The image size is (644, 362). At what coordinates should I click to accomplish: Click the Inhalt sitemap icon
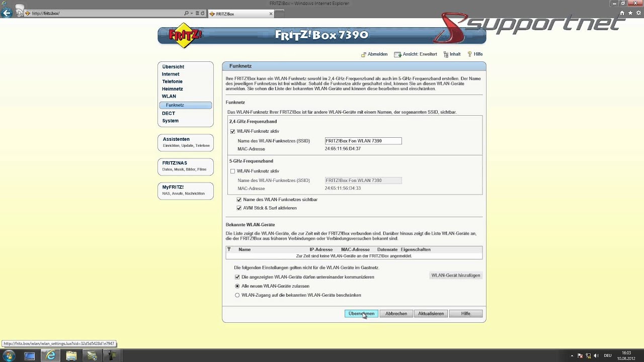pyautogui.click(x=446, y=54)
